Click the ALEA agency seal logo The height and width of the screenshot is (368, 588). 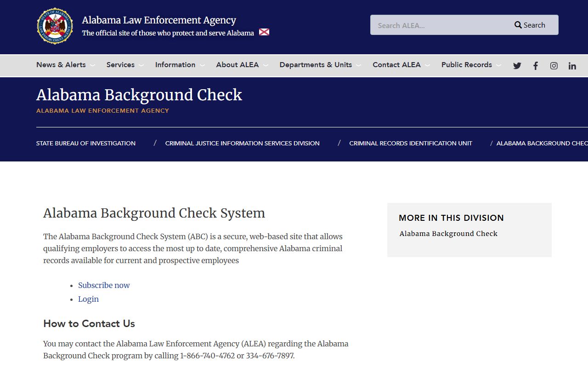[55, 26]
